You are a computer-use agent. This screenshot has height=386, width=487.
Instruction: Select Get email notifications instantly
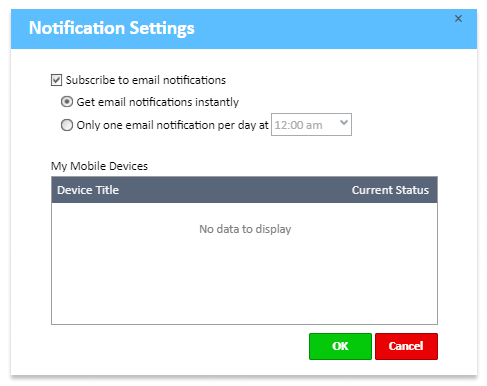coord(67,102)
